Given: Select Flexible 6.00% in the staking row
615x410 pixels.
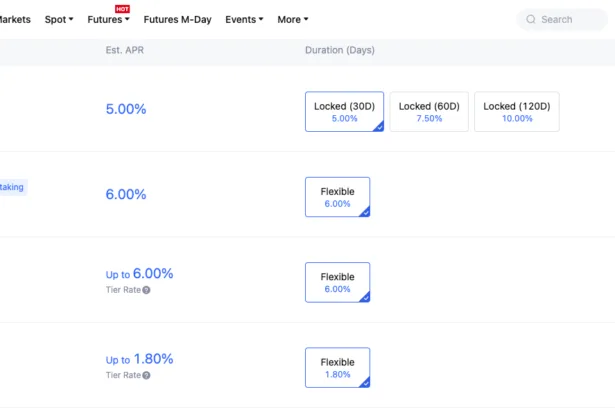Looking at the screenshot, I should 337,197.
